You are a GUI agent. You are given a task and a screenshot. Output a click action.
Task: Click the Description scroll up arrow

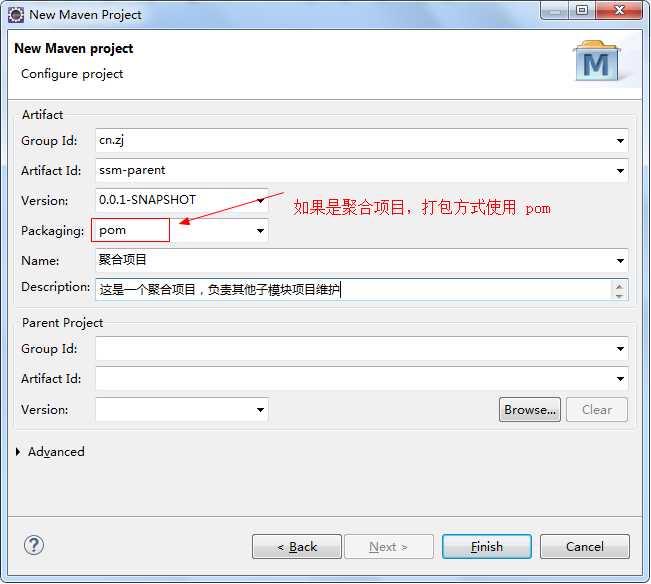(619, 286)
